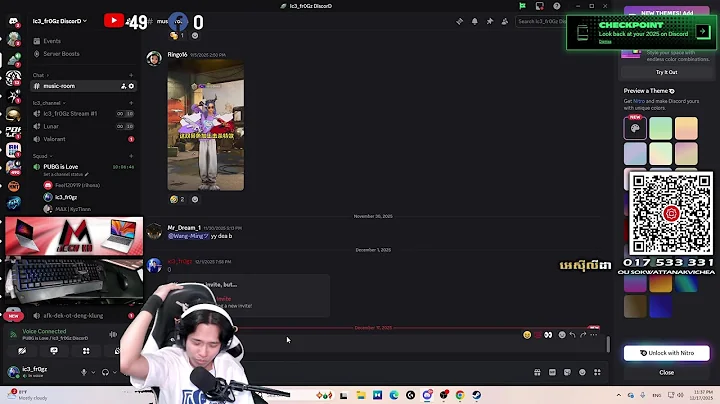Screen dimensions: 720x404
Task: Add channel to Squad category
Action: [131, 156]
